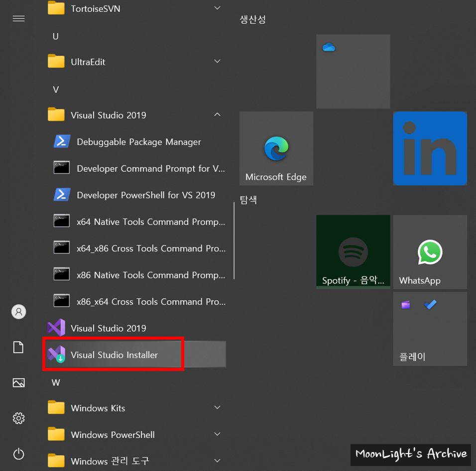
Task: Open the Settings gear icon
Action: pos(18,418)
